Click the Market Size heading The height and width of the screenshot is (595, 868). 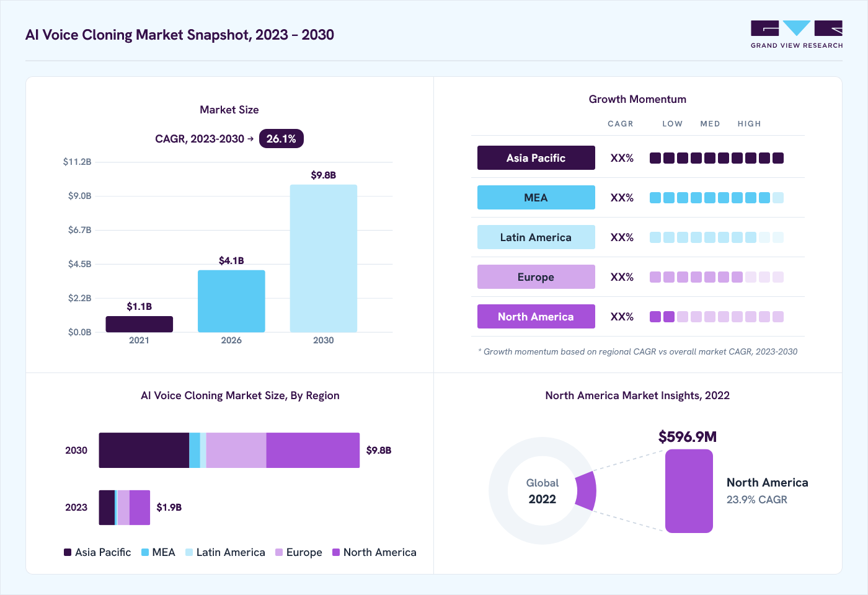point(229,110)
